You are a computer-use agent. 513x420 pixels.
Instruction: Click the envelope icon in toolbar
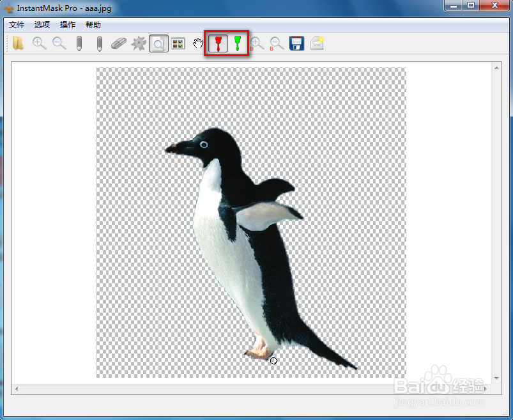click(317, 43)
